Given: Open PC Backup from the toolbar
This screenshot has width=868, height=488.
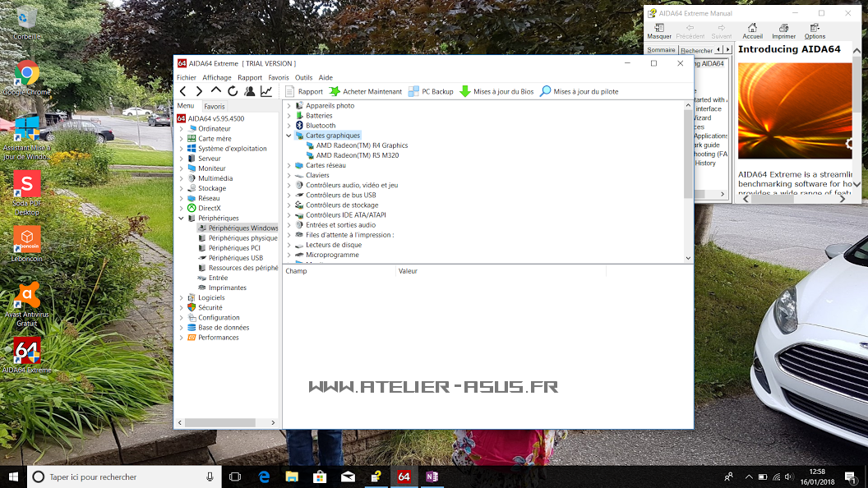Looking at the screenshot, I should 431,91.
